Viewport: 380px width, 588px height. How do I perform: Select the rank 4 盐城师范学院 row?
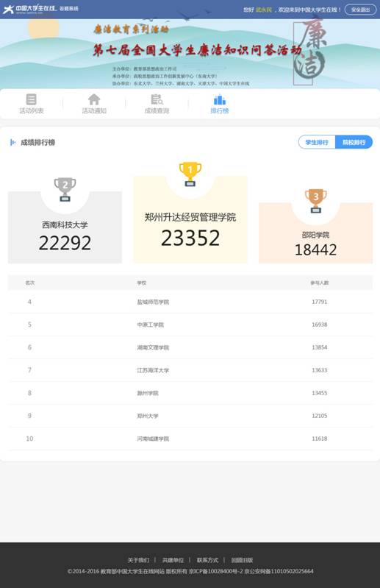pyautogui.click(x=190, y=302)
